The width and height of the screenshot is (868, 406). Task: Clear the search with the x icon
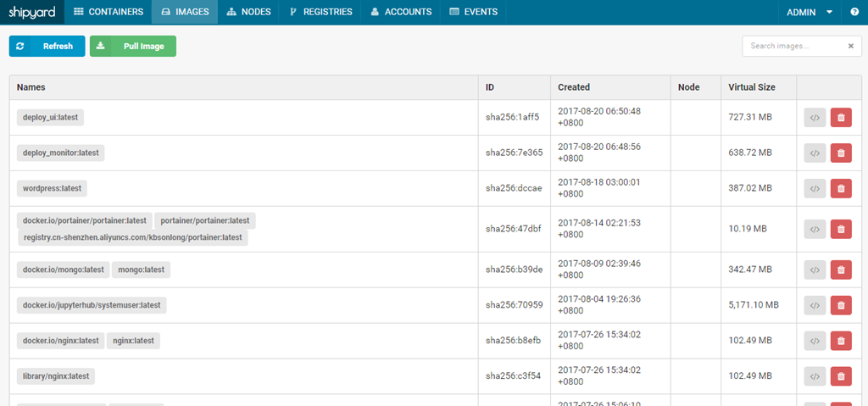851,46
